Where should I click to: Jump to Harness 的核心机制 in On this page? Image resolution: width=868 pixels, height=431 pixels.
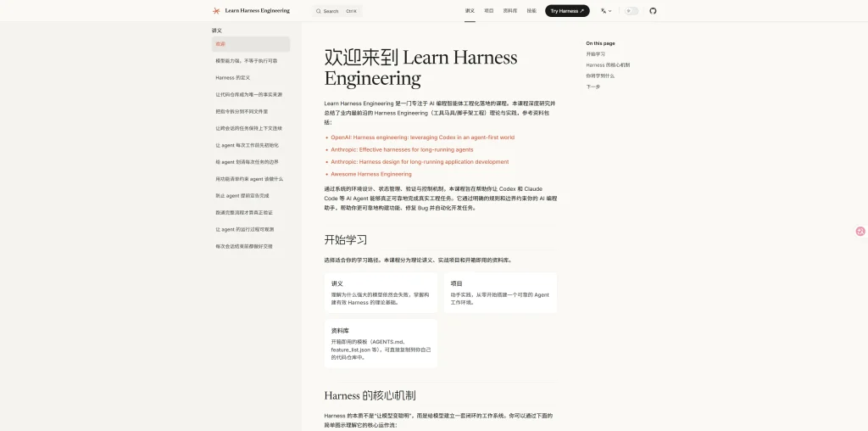coord(608,64)
